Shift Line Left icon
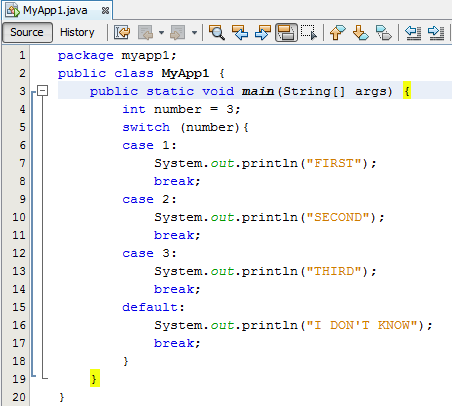This screenshot has height=406, width=452. click(413, 33)
